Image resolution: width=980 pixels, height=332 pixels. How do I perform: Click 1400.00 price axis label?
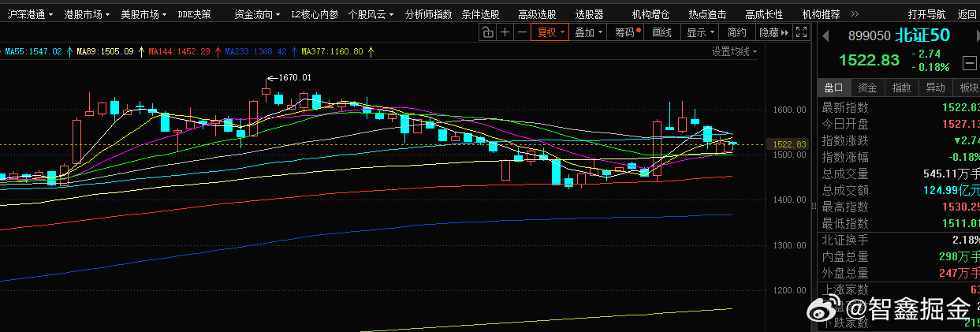tap(790, 200)
